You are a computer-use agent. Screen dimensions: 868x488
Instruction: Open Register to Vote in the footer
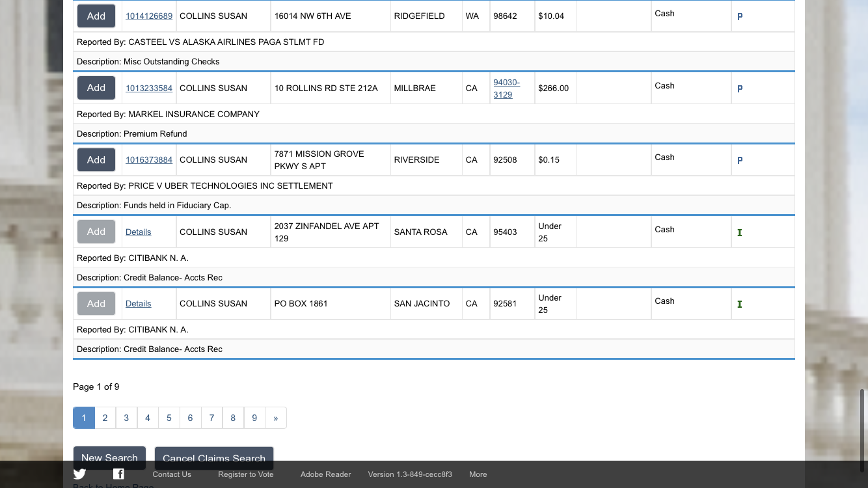coord(246,474)
